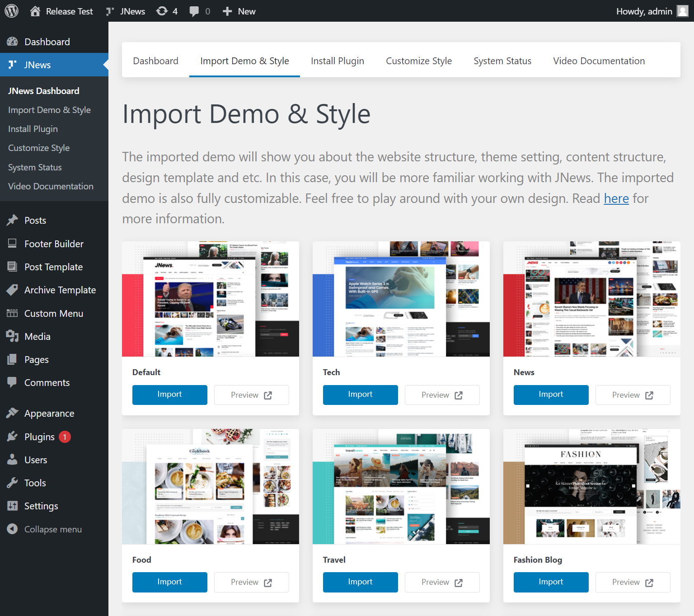Import the Travel demo
The height and width of the screenshot is (616, 694).
pyautogui.click(x=360, y=582)
